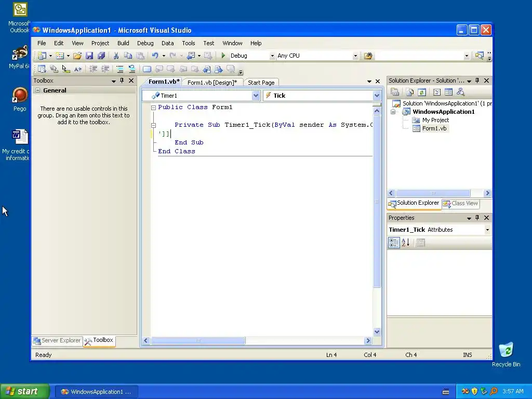Image resolution: width=532 pixels, height=399 pixels.
Task: Select the Pego desktop shortcut
Action: [19, 99]
